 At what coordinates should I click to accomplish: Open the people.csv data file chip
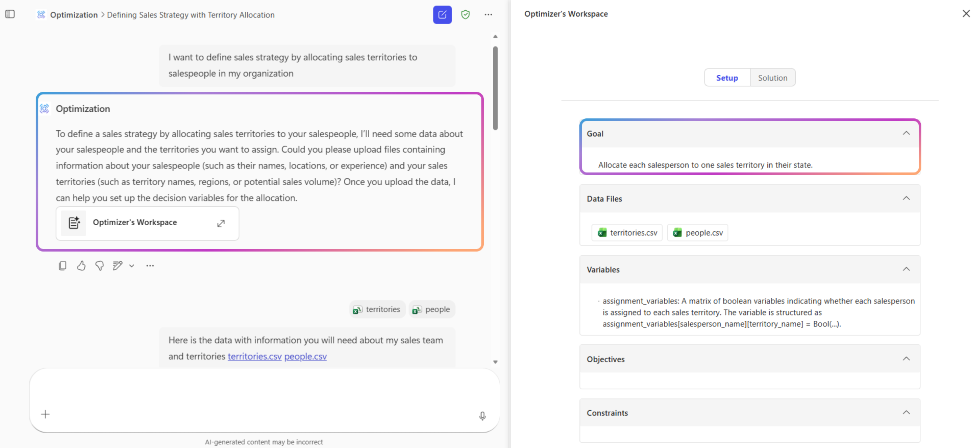click(x=697, y=233)
